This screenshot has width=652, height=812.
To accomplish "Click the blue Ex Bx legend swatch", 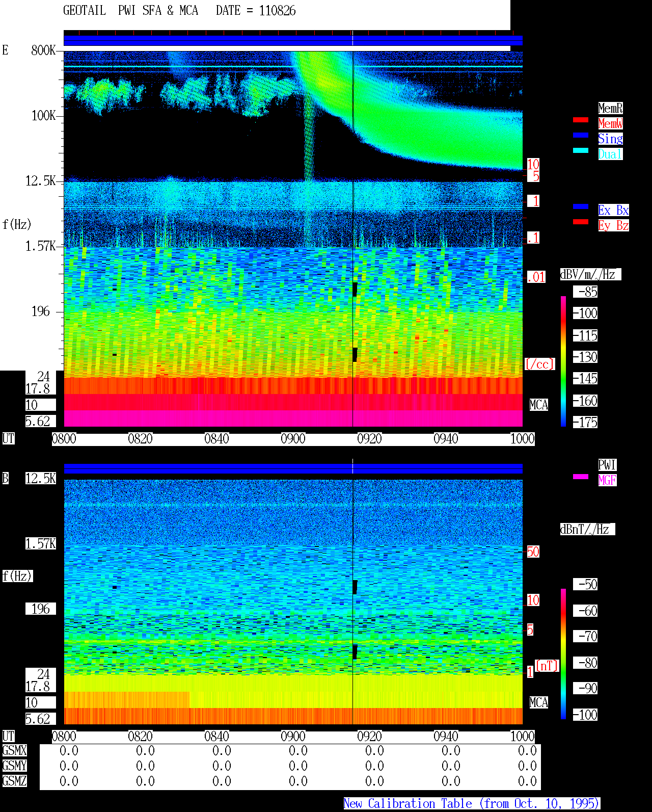I will click(x=581, y=206).
